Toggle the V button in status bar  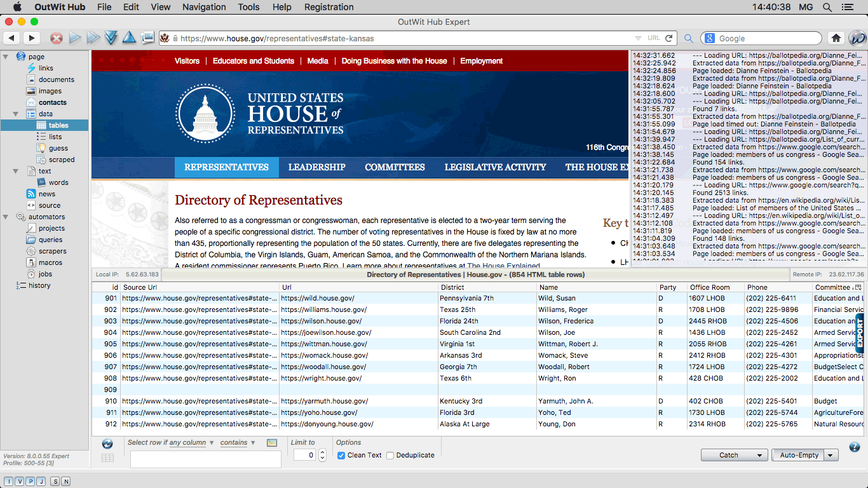(20, 481)
